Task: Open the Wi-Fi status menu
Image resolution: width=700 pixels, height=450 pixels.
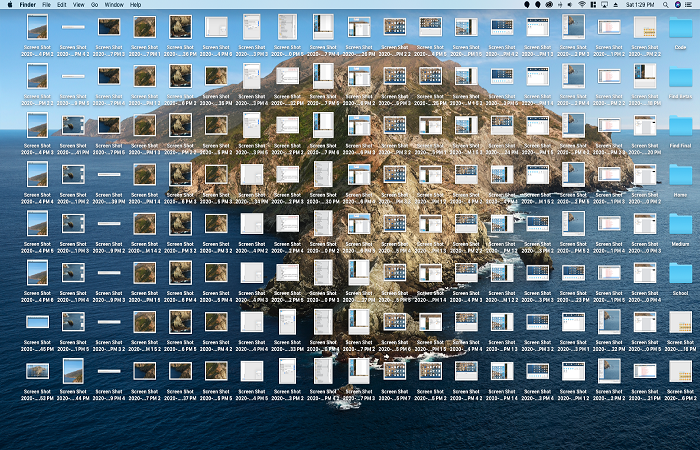Action: point(583,5)
